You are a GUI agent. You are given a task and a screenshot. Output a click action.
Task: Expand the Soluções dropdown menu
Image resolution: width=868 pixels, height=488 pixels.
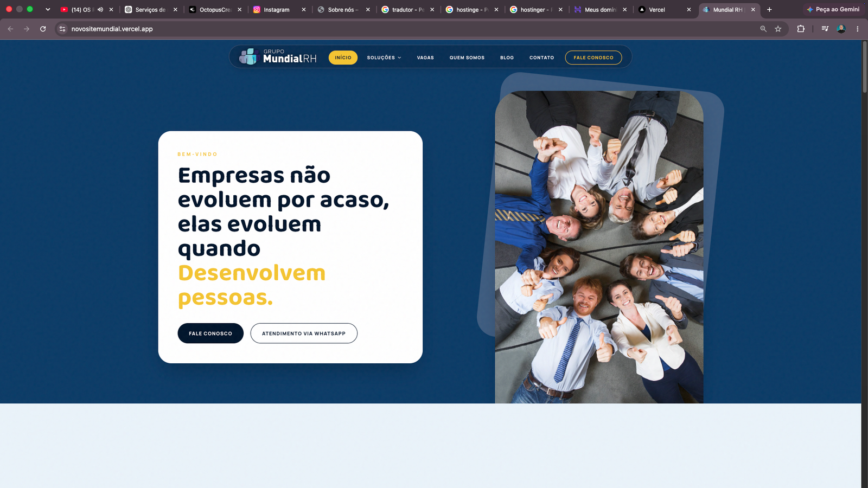pos(384,57)
